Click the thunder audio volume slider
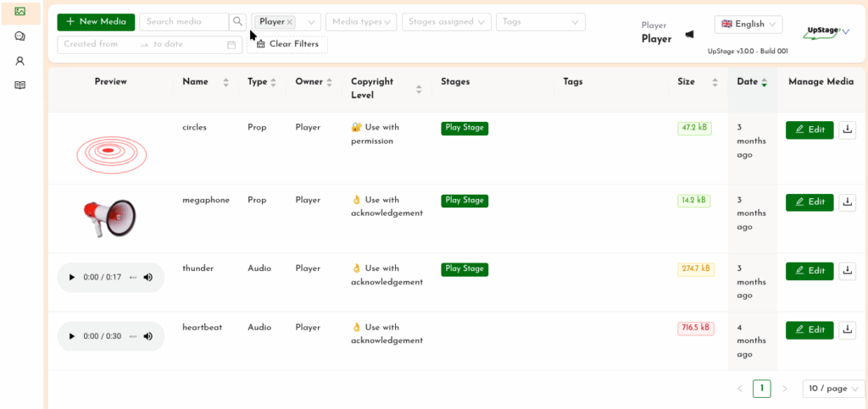This screenshot has width=868, height=409. coord(133,278)
